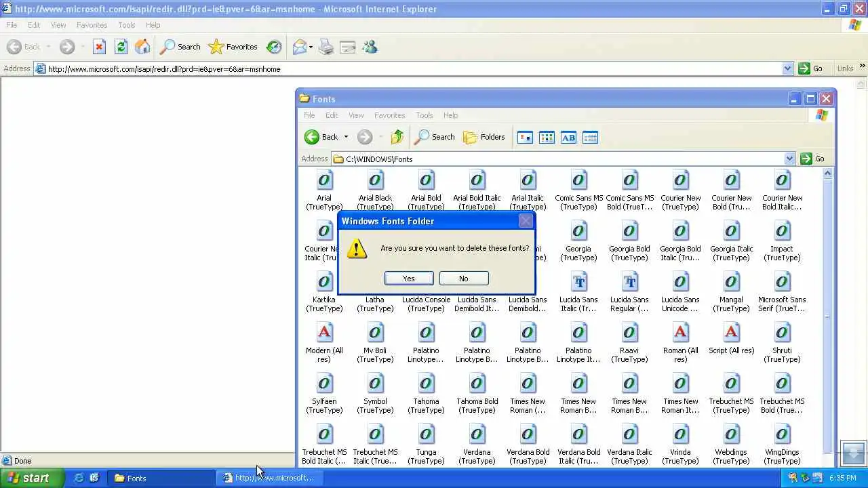The width and height of the screenshot is (868, 488).
Task: Open Search pane in Internet Explorer toolbar
Action: (180, 47)
